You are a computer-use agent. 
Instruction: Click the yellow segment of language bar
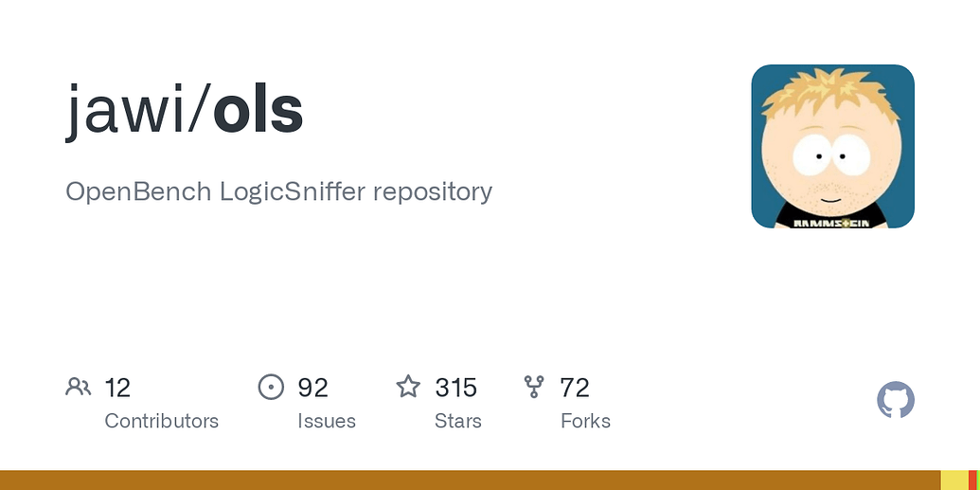953,480
